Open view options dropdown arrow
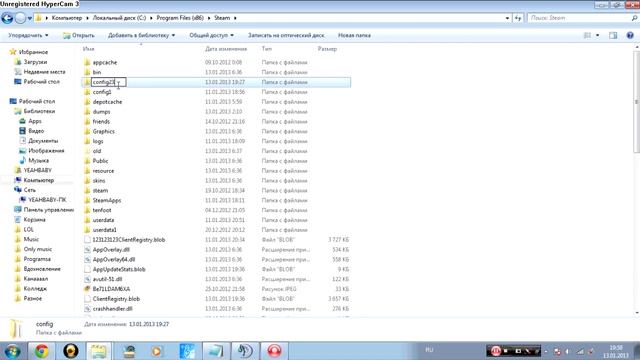 tap(598, 36)
